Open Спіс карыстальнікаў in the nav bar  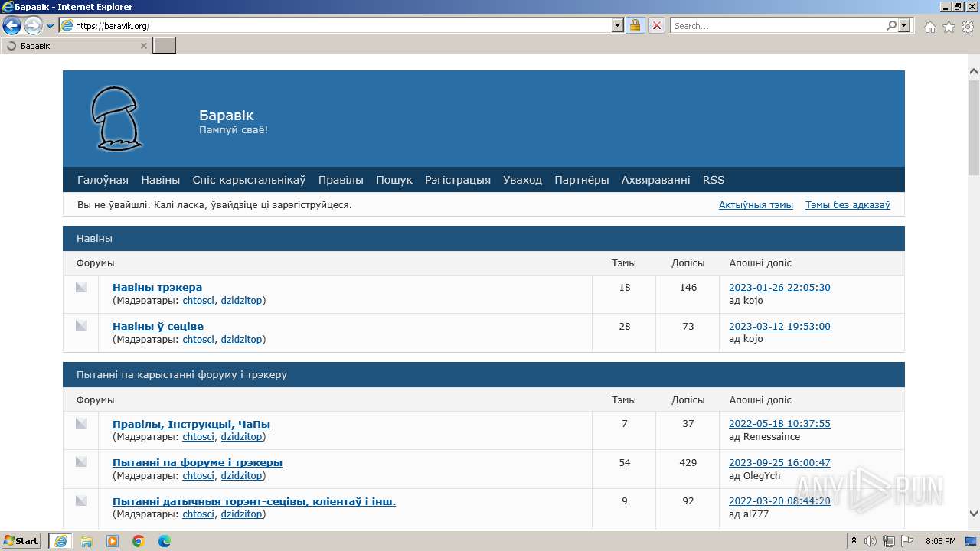(x=249, y=180)
